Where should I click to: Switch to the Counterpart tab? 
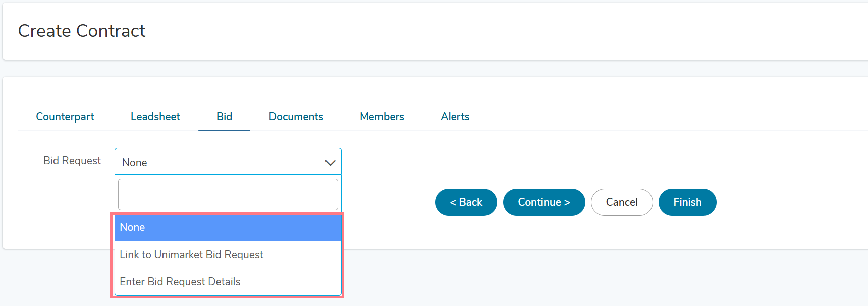point(65,117)
